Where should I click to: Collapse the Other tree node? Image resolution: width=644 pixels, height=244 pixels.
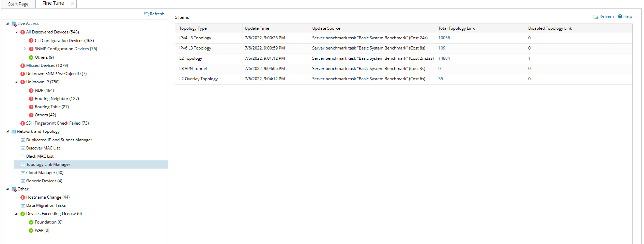[7, 189]
